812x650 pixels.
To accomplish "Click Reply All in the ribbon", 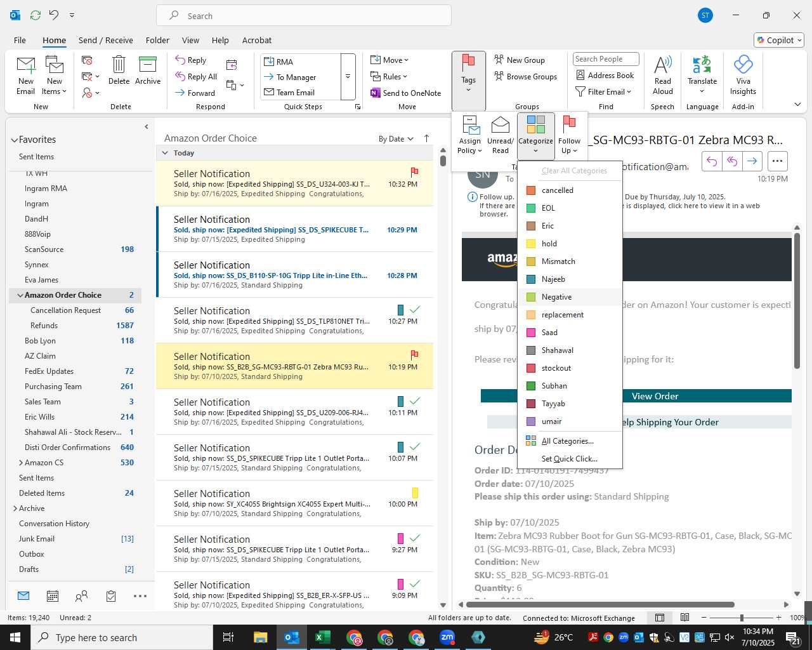I will coord(196,76).
